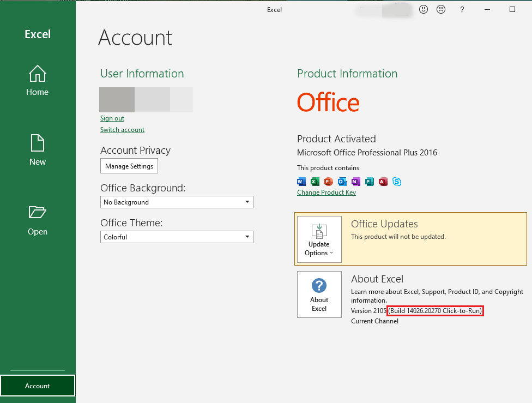Click the Change Product Key link
The image size is (532, 403).
click(x=327, y=193)
